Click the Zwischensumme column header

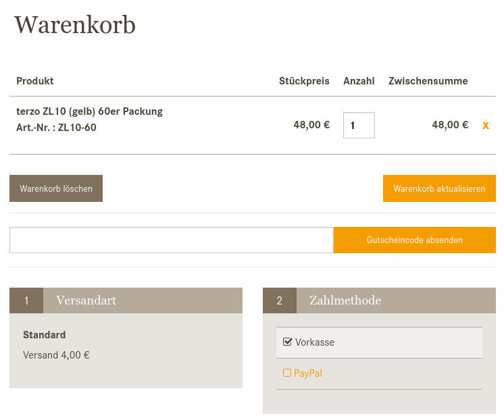click(x=428, y=81)
